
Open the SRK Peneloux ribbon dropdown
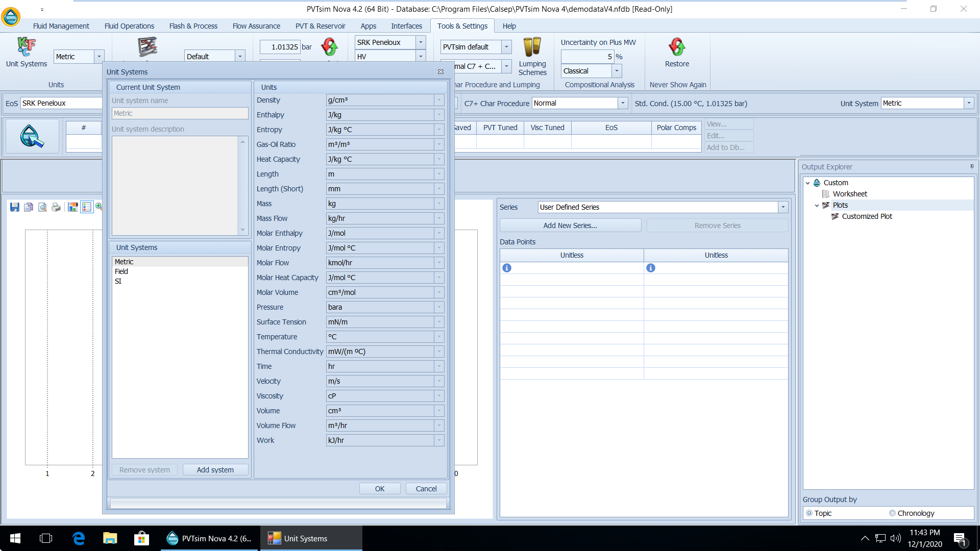tap(421, 42)
